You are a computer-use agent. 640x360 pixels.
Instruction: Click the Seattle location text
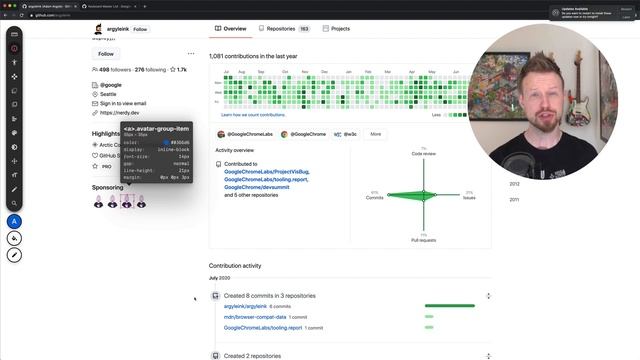(108, 94)
